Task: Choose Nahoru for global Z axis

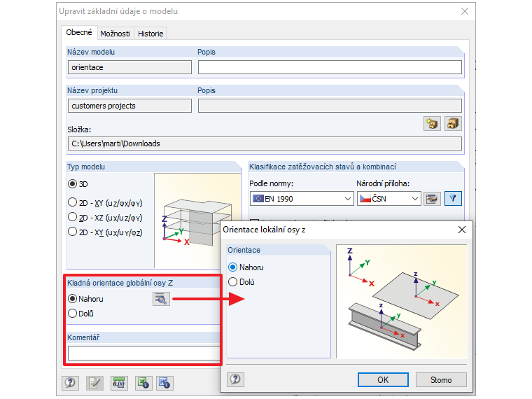Action: click(72, 299)
